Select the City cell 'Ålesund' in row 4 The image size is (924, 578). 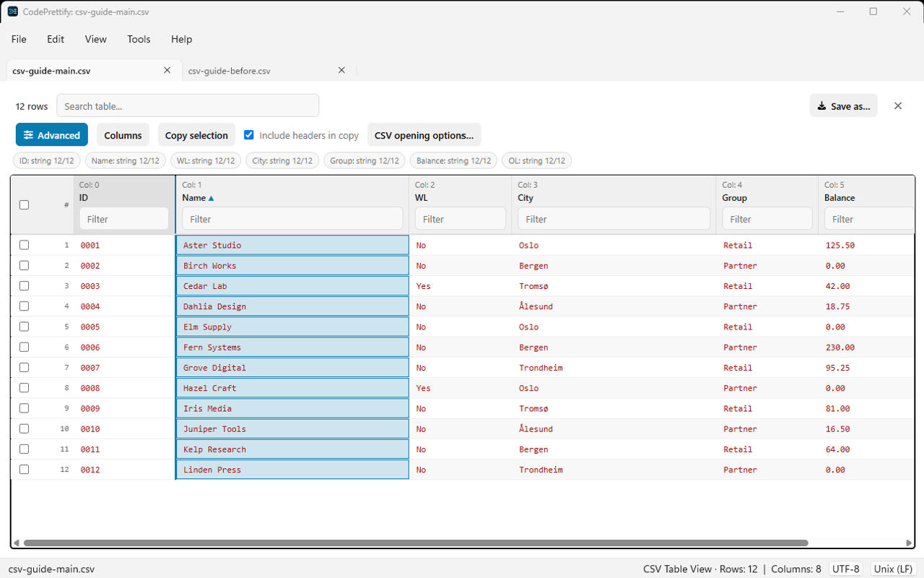pos(614,306)
